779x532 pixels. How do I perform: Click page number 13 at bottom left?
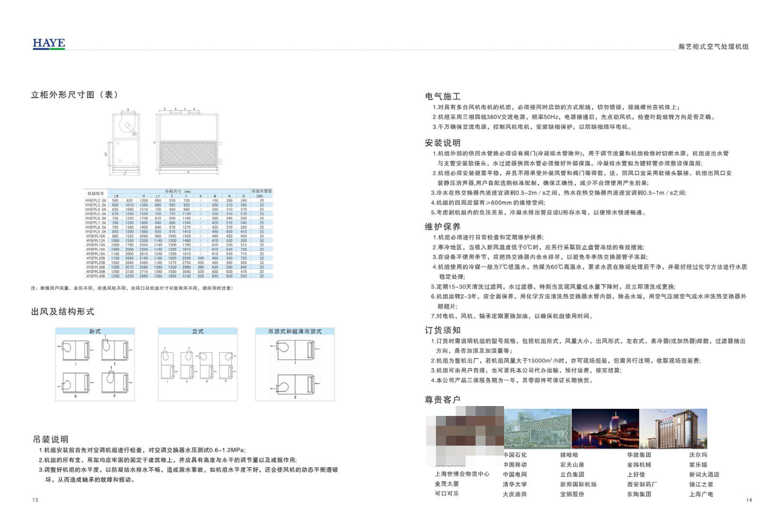point(35,500)
